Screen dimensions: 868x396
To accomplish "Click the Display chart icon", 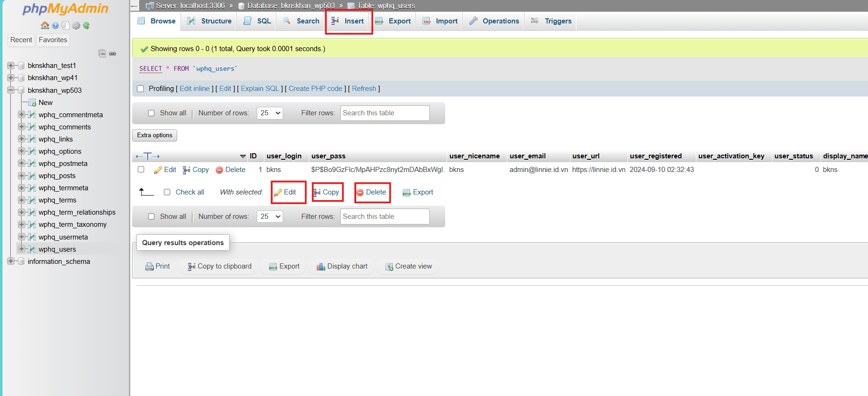I will tap(321, 267).
